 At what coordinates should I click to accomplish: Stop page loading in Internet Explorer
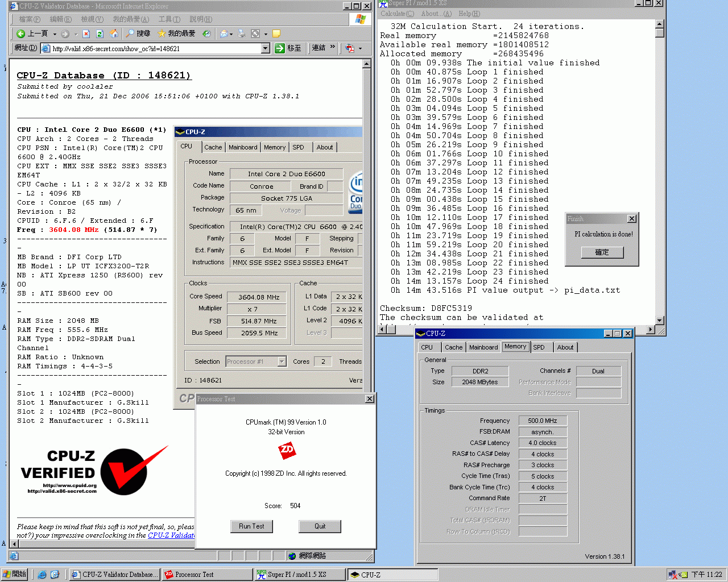tap(86, 34)
